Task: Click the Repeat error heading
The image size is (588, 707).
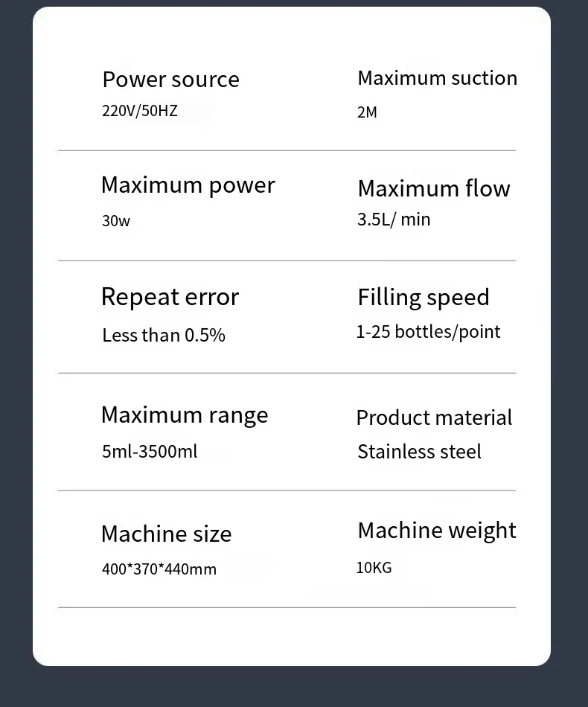Action: pyautogui.click(x=170, y=297)
